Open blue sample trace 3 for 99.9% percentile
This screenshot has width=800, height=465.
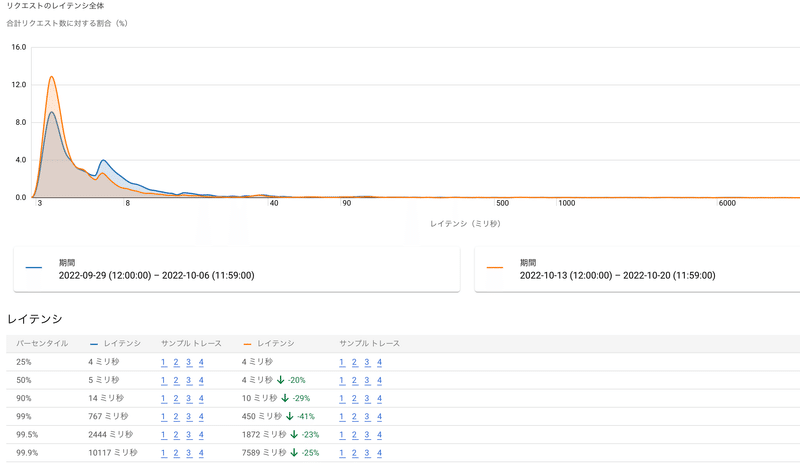(189, 453)
